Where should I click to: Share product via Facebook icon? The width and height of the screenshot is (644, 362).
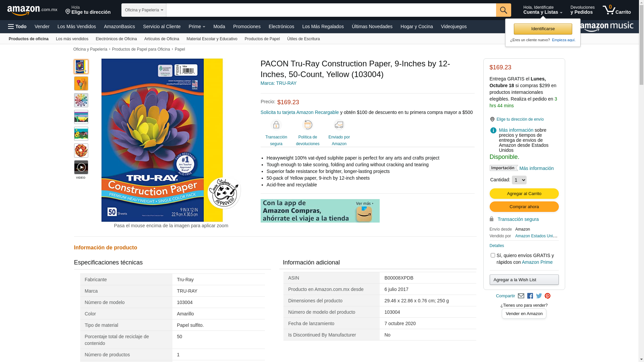point(530,296)
